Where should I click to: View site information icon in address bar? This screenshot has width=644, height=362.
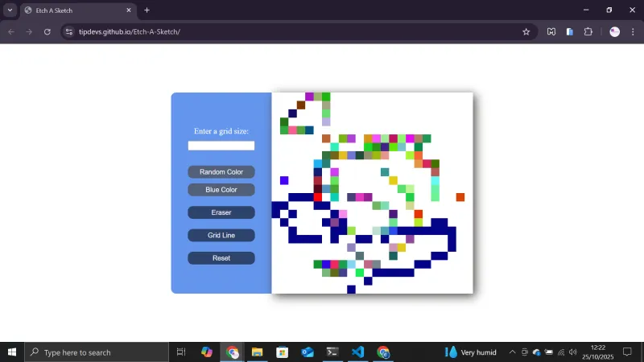pos(69,31)
